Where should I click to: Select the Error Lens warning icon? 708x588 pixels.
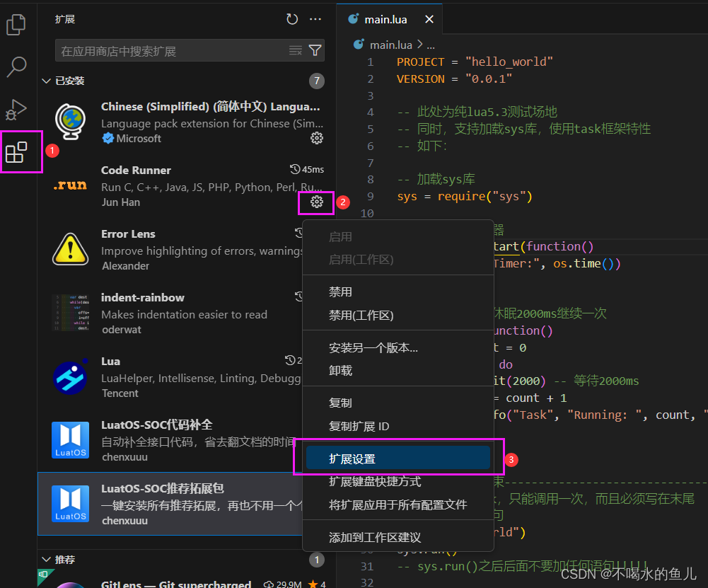(71, 249)
